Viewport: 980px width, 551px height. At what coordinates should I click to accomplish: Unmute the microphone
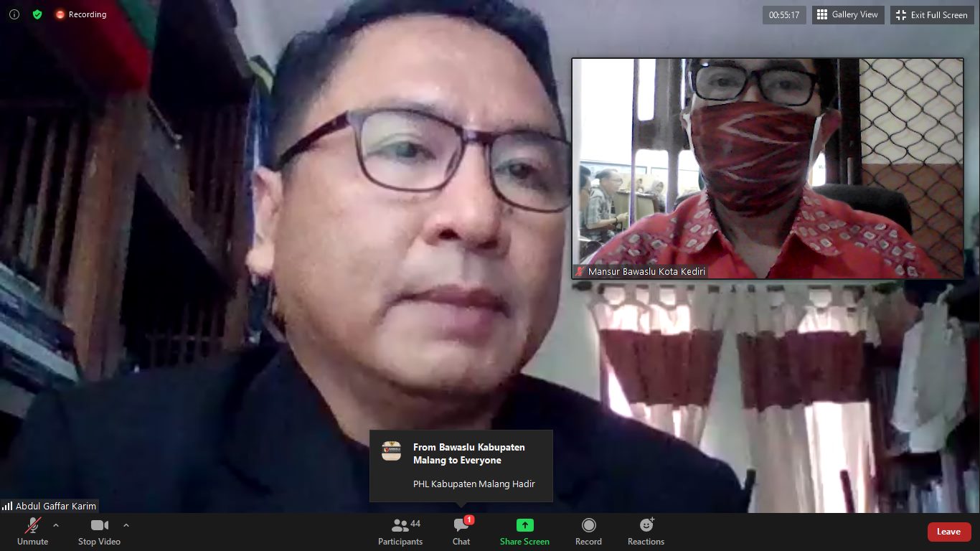pos(33,532)
